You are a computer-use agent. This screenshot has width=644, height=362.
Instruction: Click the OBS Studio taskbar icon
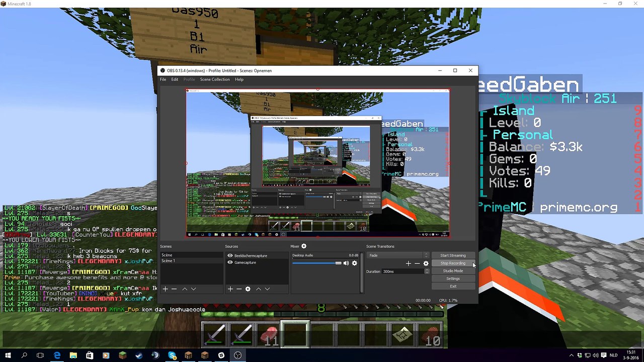[237, 355]
